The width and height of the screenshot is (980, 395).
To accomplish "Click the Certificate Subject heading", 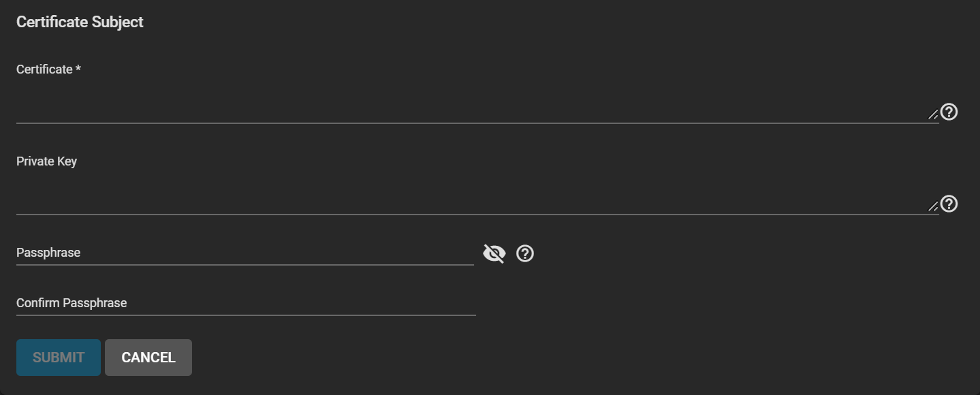I will 80,22.
